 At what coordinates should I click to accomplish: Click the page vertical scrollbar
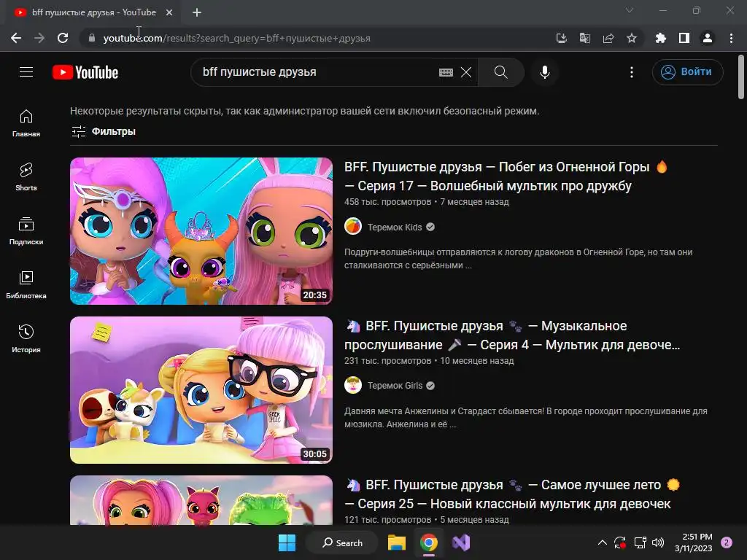[x=741, y=76]
